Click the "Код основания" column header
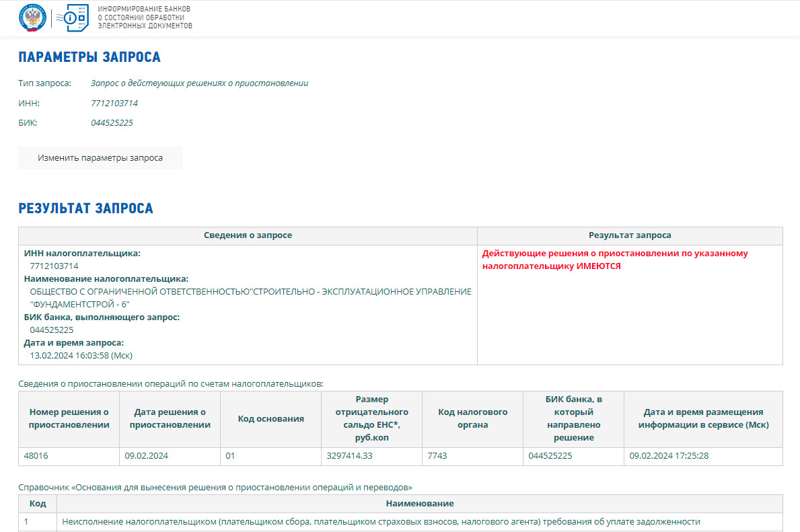Image resolution: width=800 pixels, height=532 pixels. click(x=270, y=419)
